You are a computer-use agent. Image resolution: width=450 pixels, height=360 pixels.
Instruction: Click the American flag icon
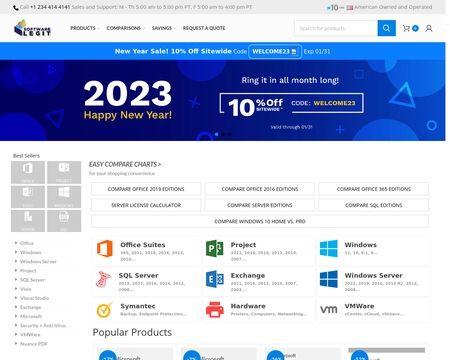coord(349,7)
